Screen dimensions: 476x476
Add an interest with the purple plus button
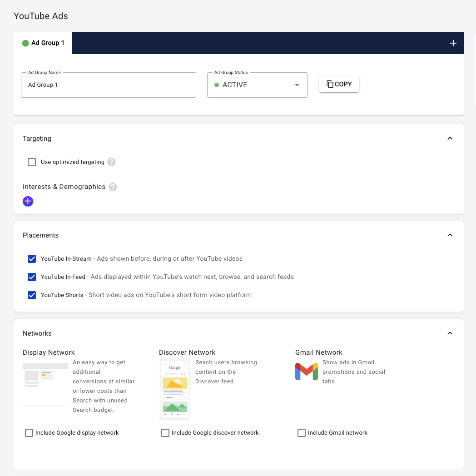[x=28, y=201]
